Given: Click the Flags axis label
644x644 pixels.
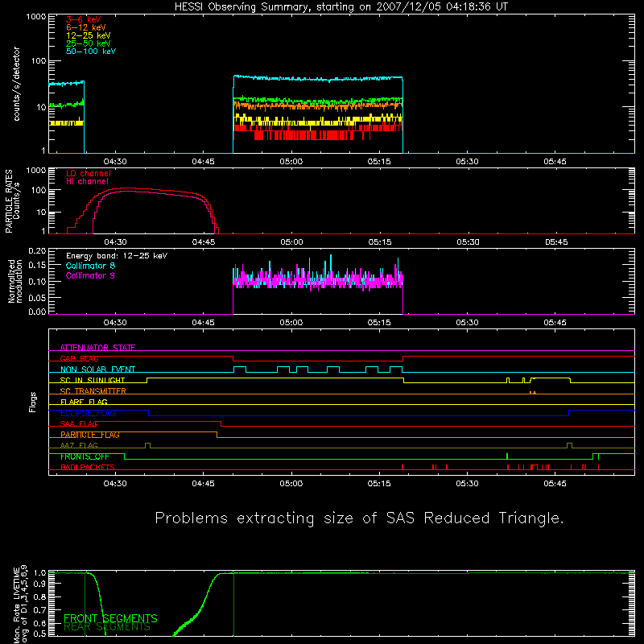Looking at the screenshot, I should click(x=33, y=402).
